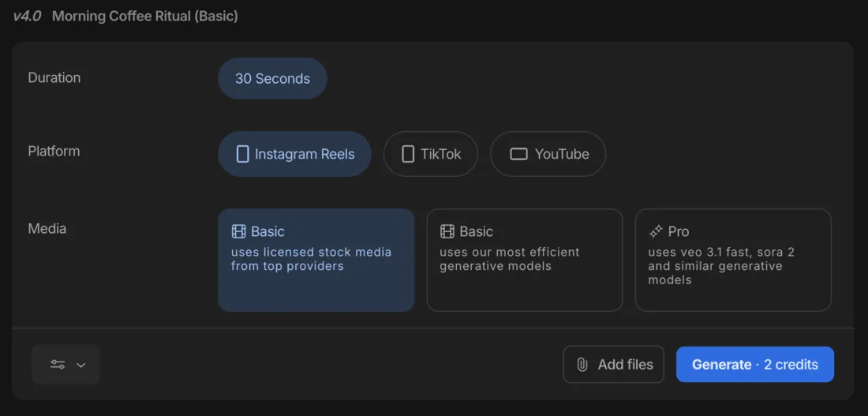Click the Media label

point(47,228)
